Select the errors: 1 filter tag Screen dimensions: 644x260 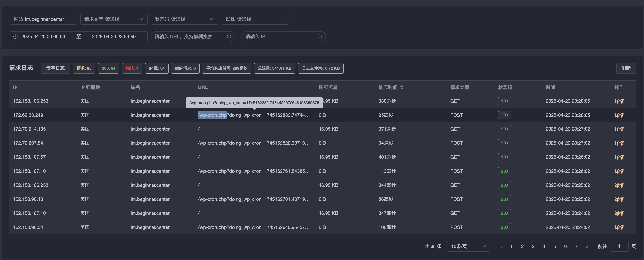pos(132,68)
